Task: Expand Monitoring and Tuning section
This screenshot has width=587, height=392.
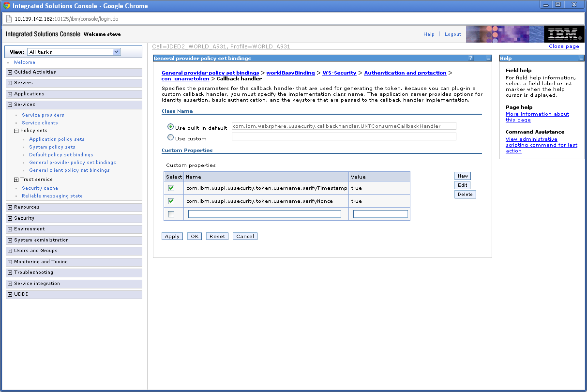Action: pos(10,262)
